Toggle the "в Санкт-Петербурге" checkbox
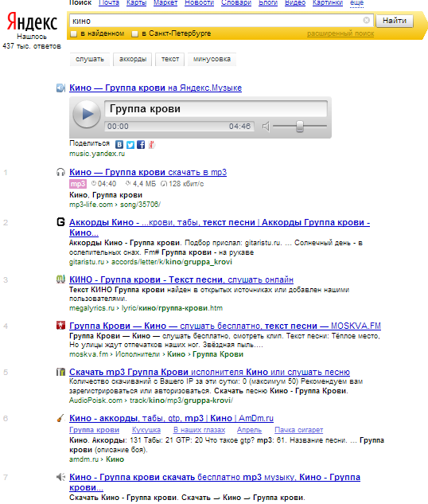This screenshot has width=428, height=504. [135, 33]
